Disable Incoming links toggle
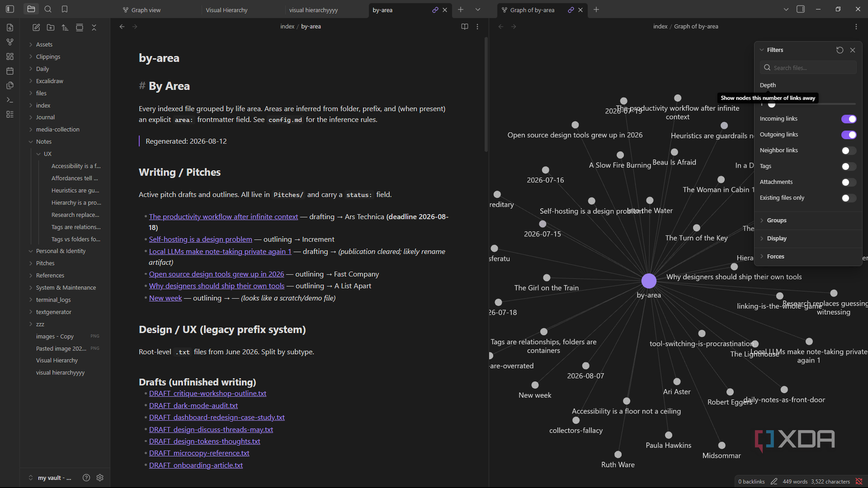 [849, 119]
